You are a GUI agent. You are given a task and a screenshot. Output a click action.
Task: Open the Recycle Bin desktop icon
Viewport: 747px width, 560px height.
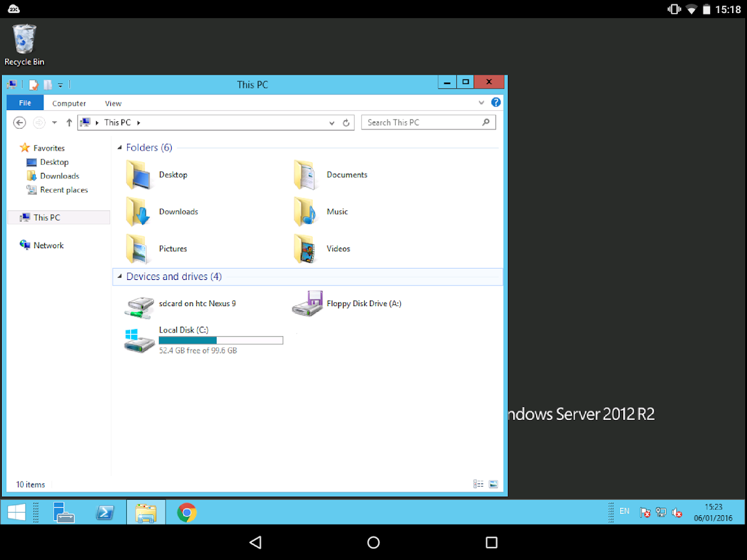[24, 45]
